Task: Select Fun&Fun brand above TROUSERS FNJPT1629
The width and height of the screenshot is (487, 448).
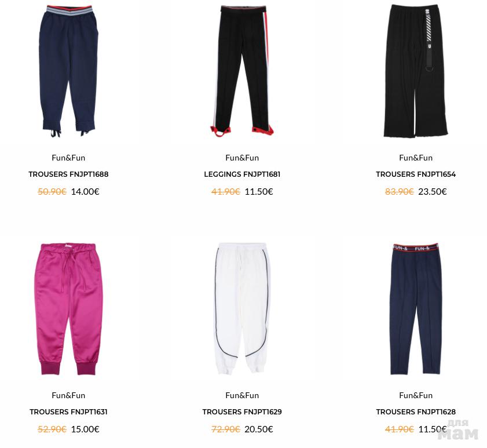Action: point(242,395)
